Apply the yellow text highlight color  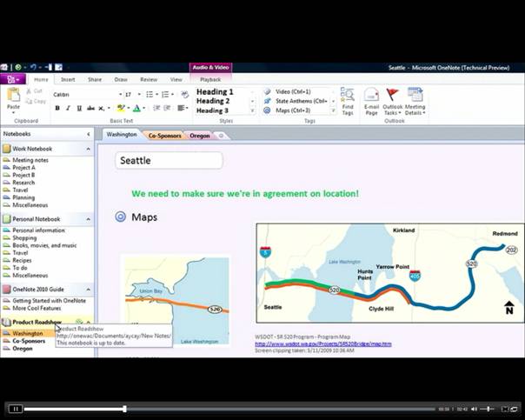click(x=121, y=108)
